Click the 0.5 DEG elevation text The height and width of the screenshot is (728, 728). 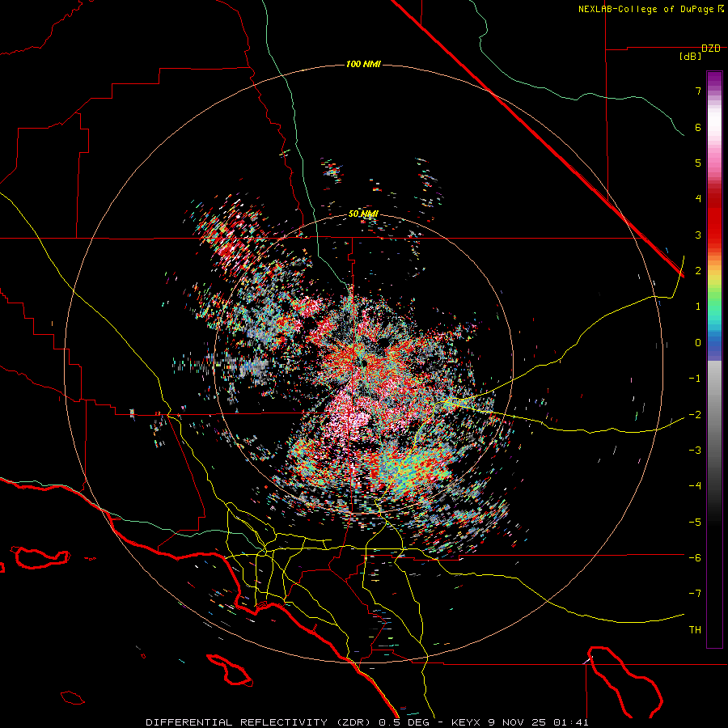coord(404,722)
